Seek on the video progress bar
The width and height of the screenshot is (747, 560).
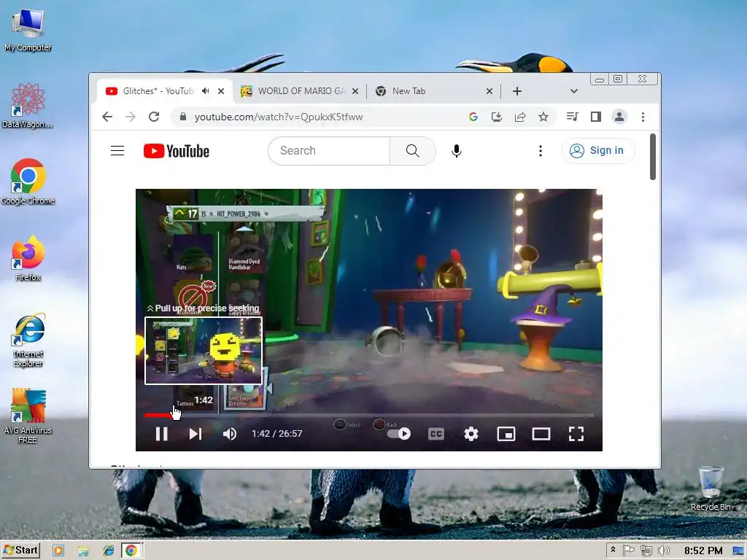(369, 415)
